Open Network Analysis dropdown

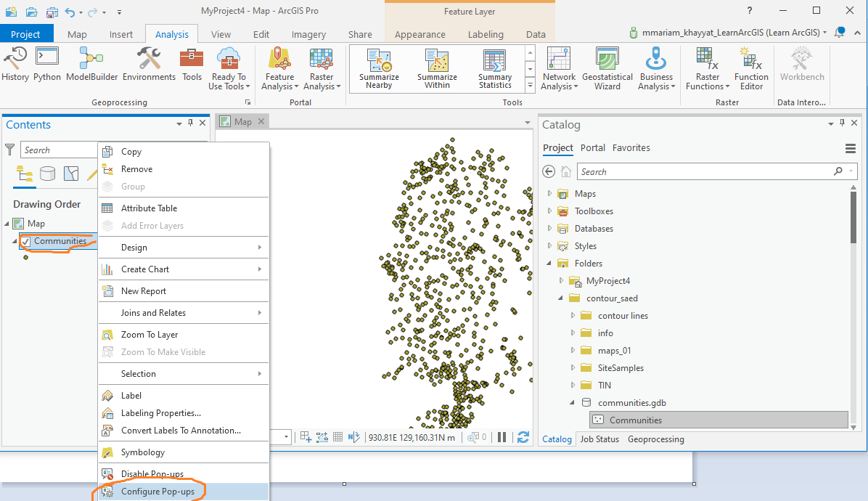559,69
